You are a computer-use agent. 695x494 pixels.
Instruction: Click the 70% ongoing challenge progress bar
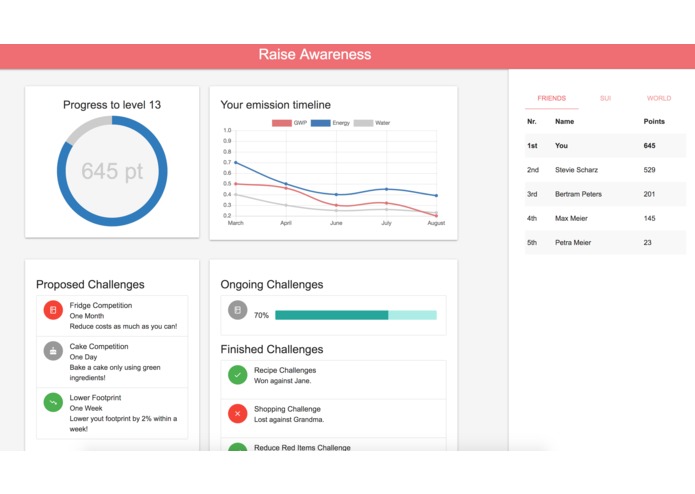point(356,315)
